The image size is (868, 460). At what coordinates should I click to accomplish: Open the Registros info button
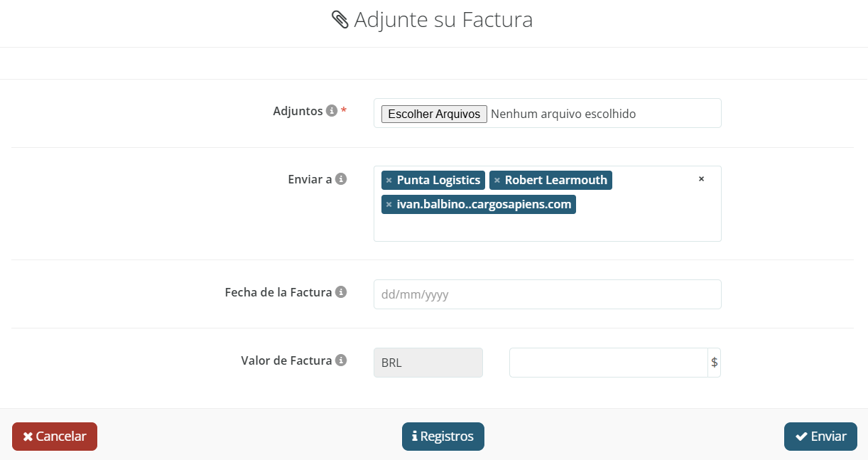click(443, 437)
